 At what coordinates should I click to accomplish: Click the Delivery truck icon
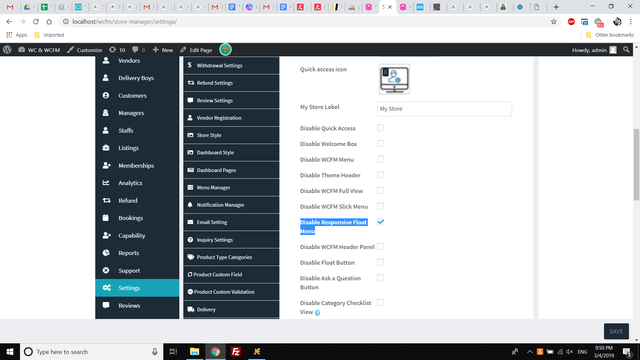[x=191, y=309]
